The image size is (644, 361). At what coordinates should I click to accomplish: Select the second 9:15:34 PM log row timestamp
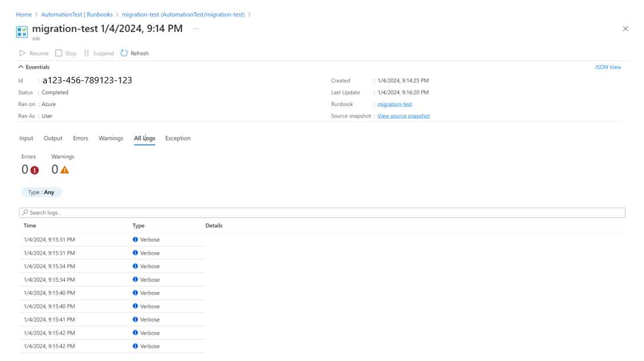[49, 280]
